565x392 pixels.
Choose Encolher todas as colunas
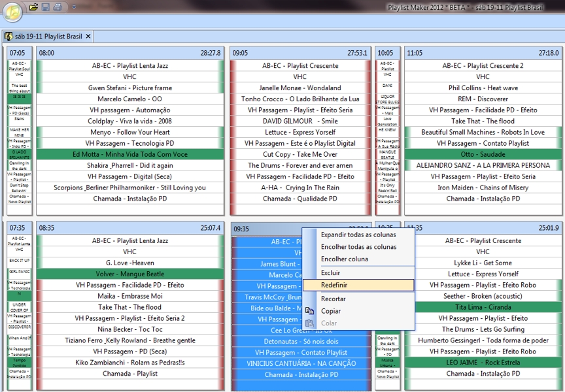358,247
